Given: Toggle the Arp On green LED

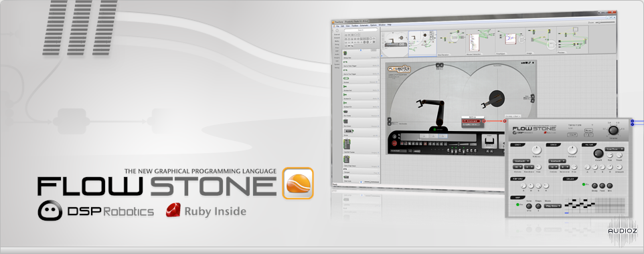Looking at the screenshot, I should tap(517, 204).
